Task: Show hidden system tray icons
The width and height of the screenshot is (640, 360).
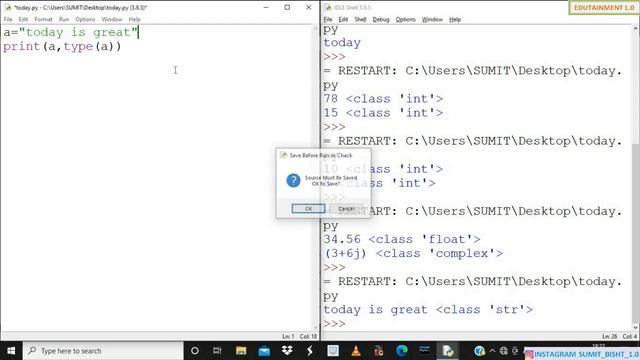Action: pos(492,351)
